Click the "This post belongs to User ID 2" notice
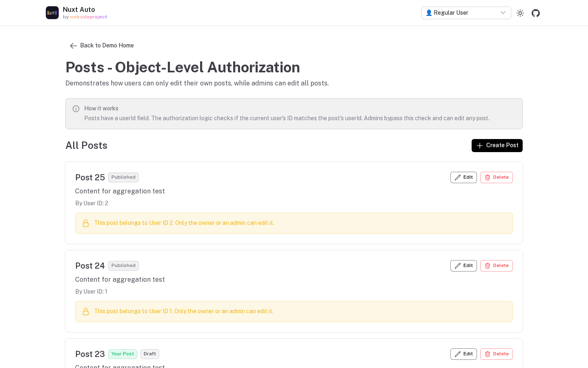This screenshot has height=368, width=588. pyautogui.click(x=294, y=223)
